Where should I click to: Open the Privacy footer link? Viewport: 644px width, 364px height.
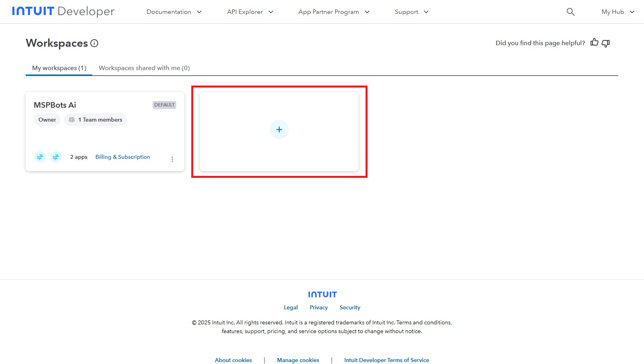[318, 307]
